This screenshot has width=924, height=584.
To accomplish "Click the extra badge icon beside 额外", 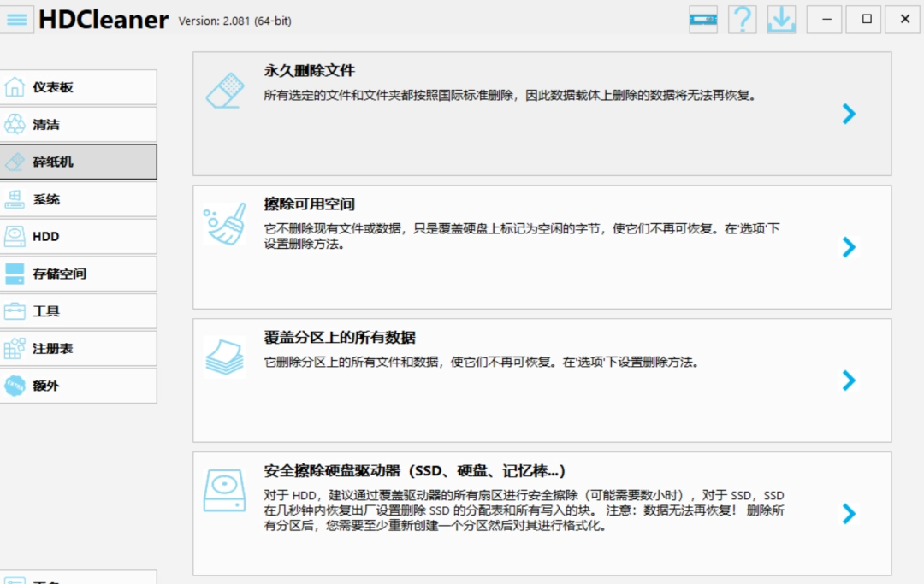I will tap(15, 386).
